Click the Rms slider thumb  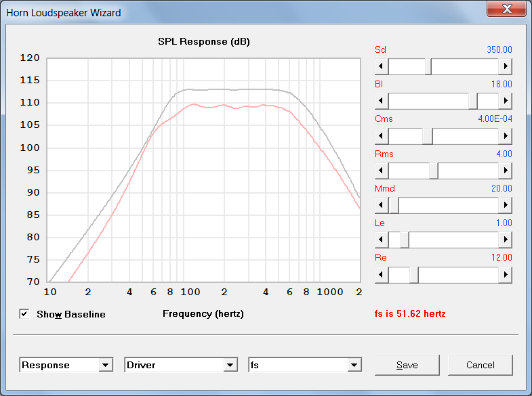tap(434, 171)
